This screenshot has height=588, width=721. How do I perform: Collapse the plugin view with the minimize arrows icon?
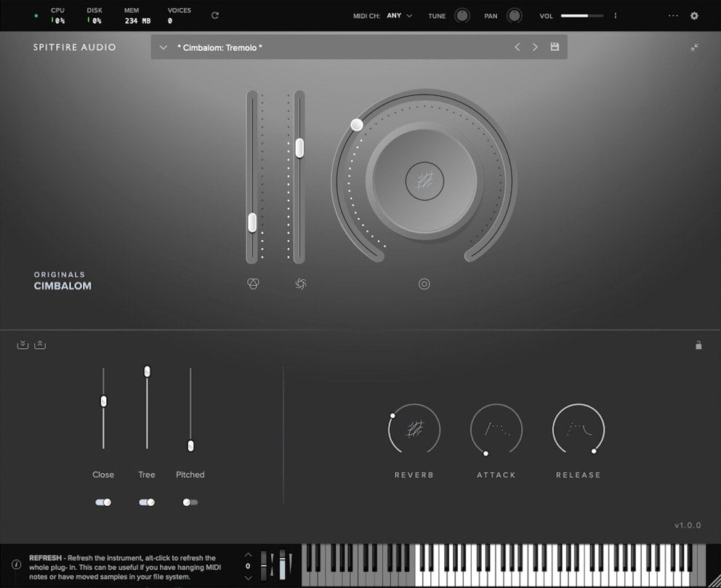695,47
